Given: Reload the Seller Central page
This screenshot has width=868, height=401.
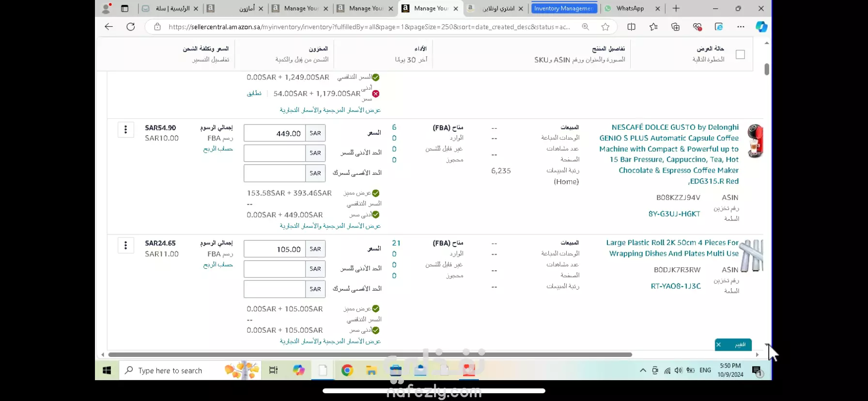Looking at the screenshot, I should tap(131, 27).
